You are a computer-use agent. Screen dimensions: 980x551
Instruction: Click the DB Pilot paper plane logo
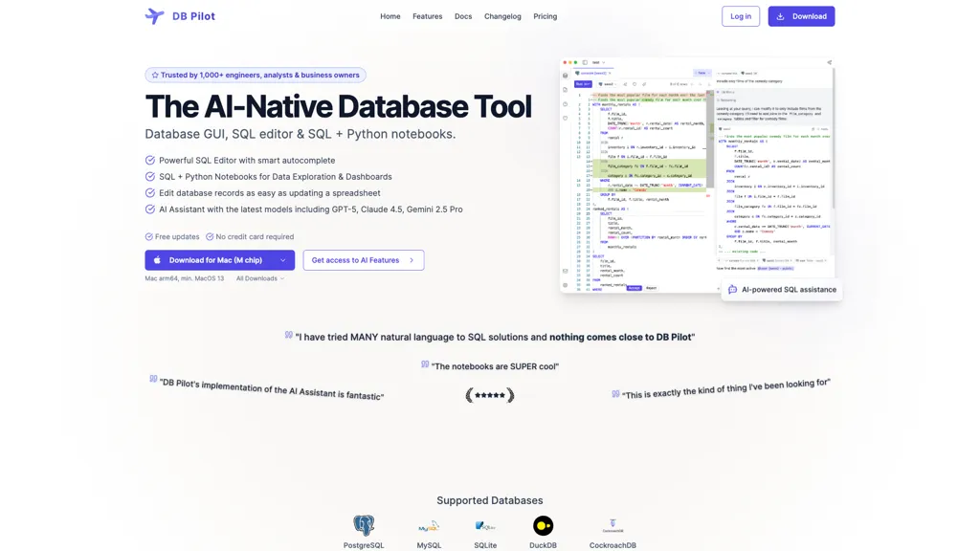[x=153, y=15]
